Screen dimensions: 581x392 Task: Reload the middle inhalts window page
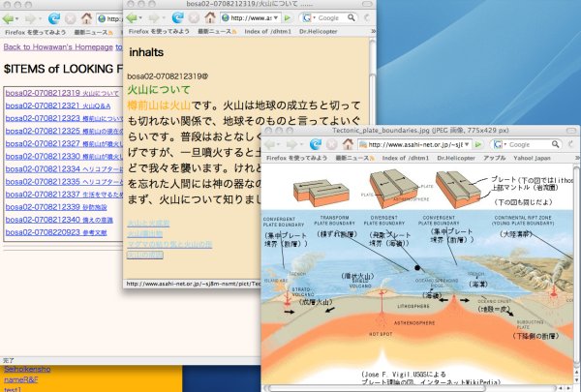178,17
